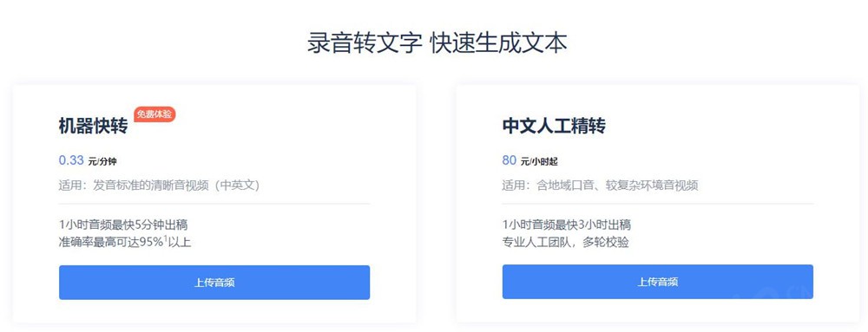Click the divider line in 机器快转 card
The width and height of the screenshot is (868, 332).
[214, 204]
